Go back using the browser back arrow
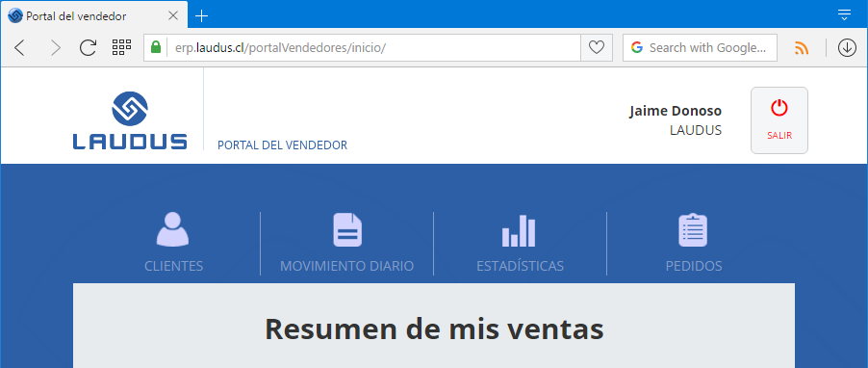Viewport: 868px width, 368px height. [x=19, y=48]
